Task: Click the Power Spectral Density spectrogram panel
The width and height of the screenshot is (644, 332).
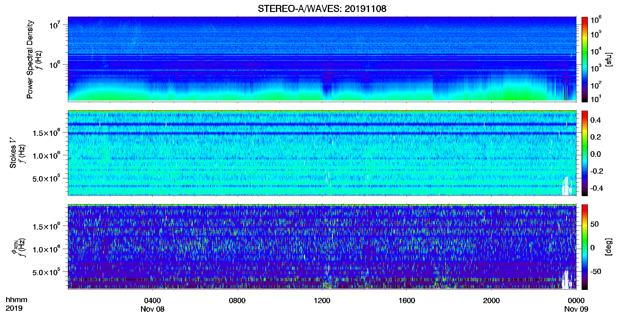Action: point(322,59)
